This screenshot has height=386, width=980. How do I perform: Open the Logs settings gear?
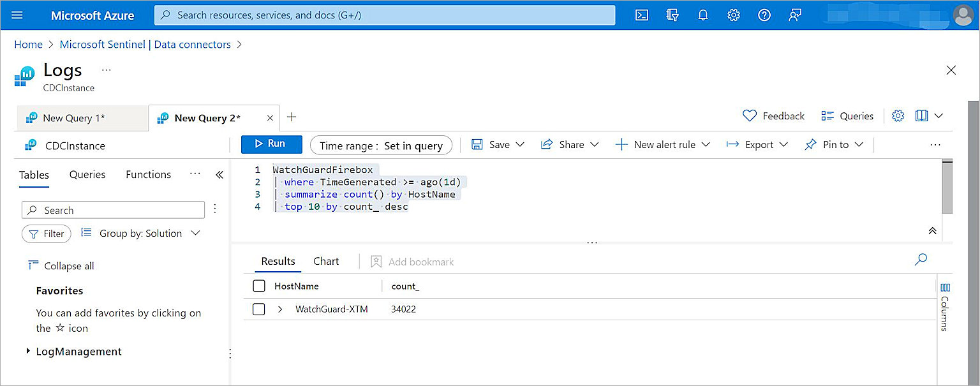click(898, 115)
